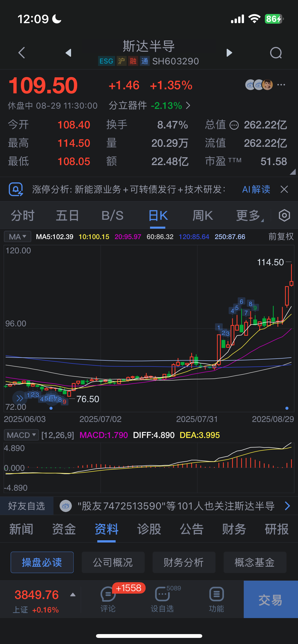Tap the 114.50 high price label
This screenshot has width=298, height=644.
pos(270,262)
